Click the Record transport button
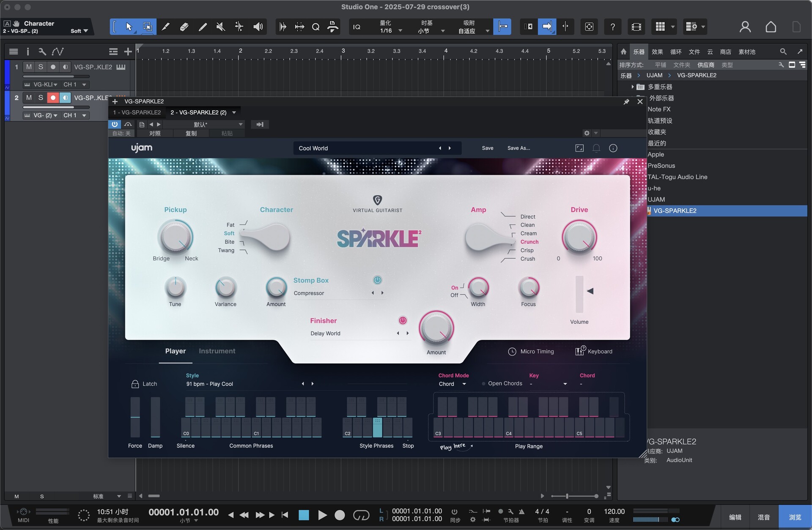The width and height of the screenshot is (812, 530). pos(340,515)
